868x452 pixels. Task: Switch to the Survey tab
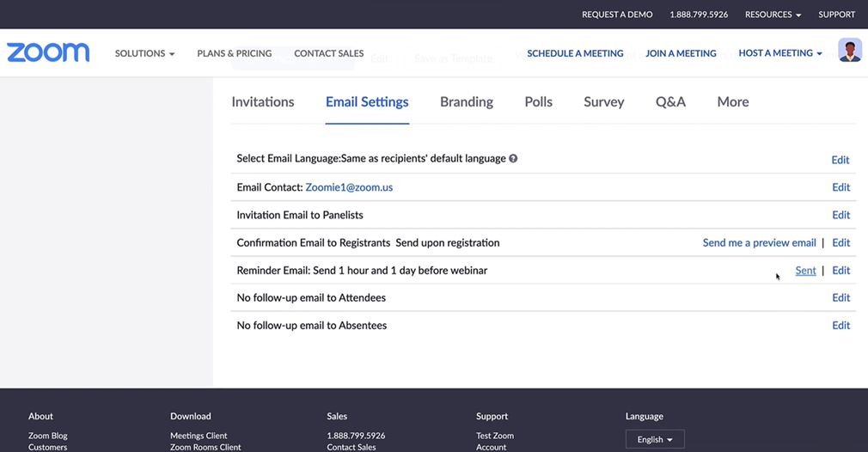tap(604, 101)
